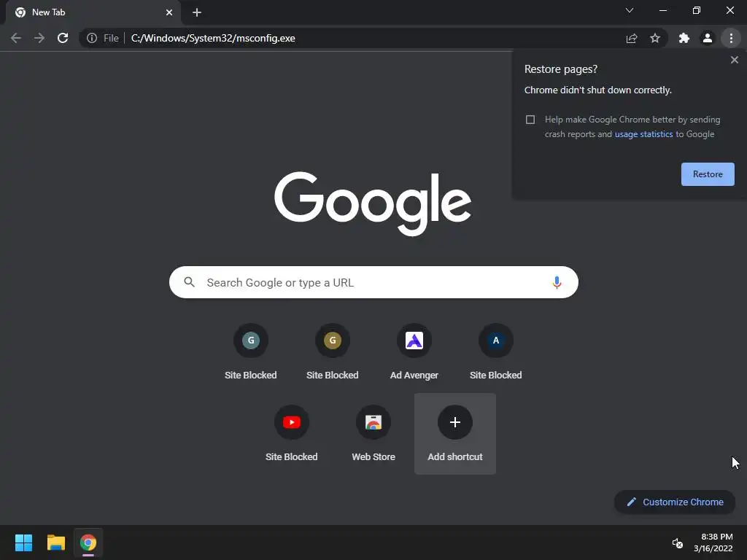The height and width of the screenshot is (560, 747).
Task: Open Site Blocked shortcut with yellow G
Action: (333, 352)
